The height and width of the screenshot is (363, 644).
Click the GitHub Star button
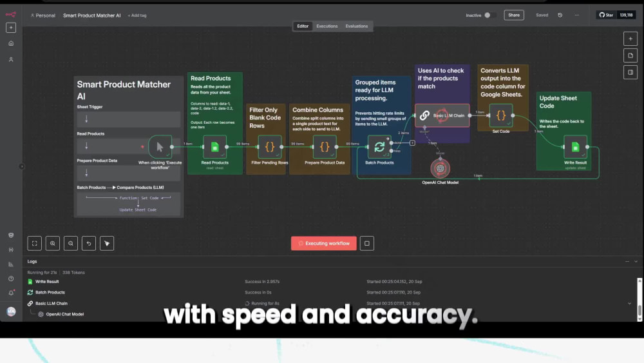click(x=606, y=15)
